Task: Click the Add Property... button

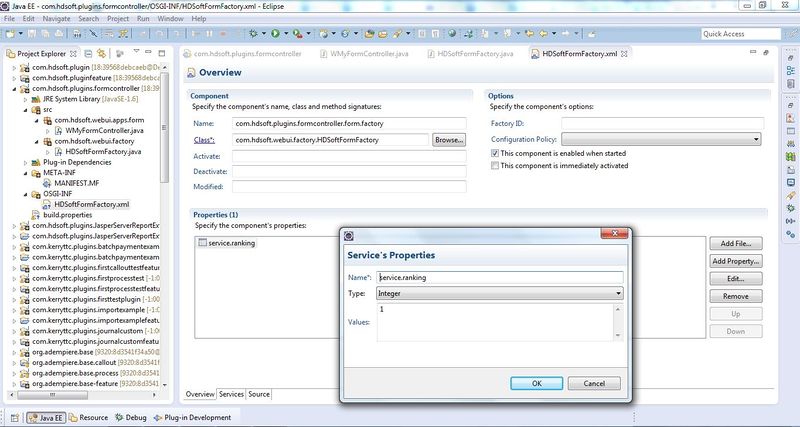Action: click(735, 261)
